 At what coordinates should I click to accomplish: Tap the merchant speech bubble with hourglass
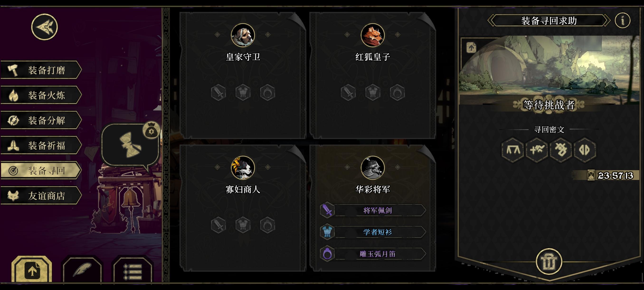(x=130, y=145)
